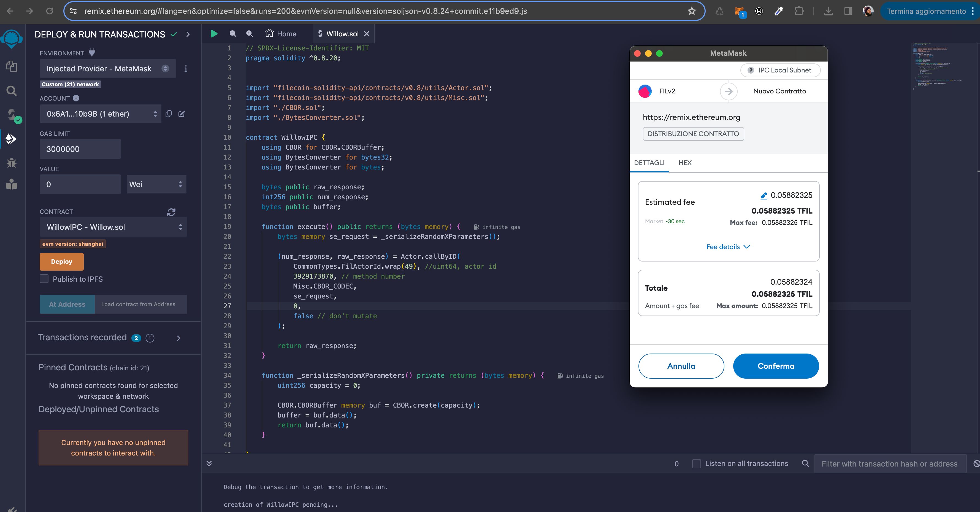Close the Willow.sol tab

click(x=366, y=34)
